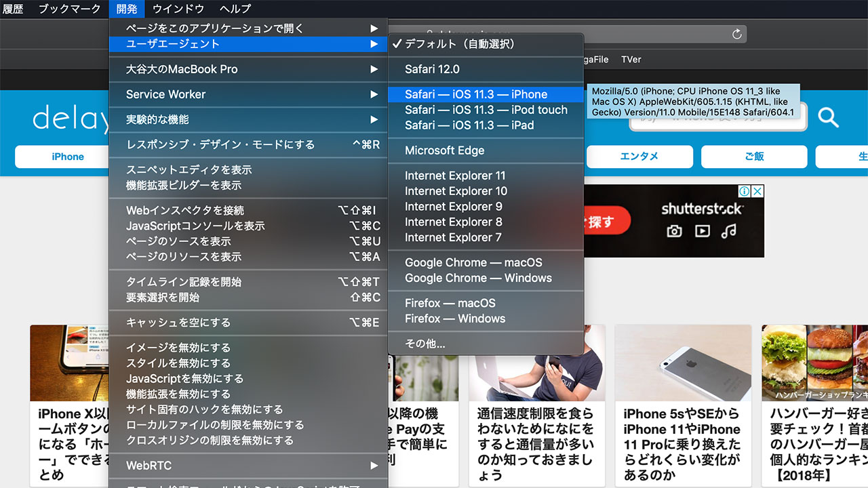Click JavaScriptコンソールを表示

(248, 226)
